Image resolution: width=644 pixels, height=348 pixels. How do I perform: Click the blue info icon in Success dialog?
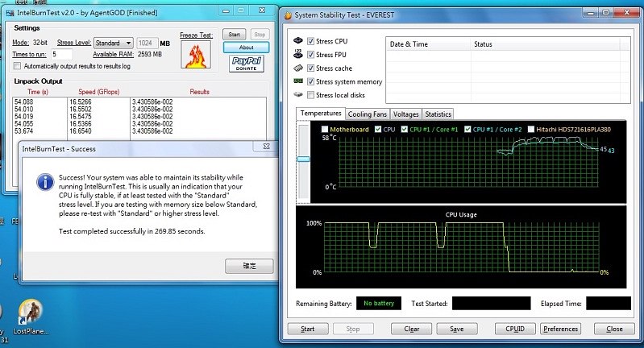(x=45, y=182)
